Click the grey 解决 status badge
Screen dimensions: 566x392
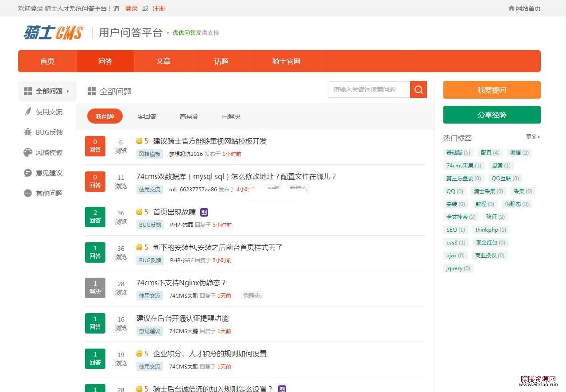coord(95,288)
